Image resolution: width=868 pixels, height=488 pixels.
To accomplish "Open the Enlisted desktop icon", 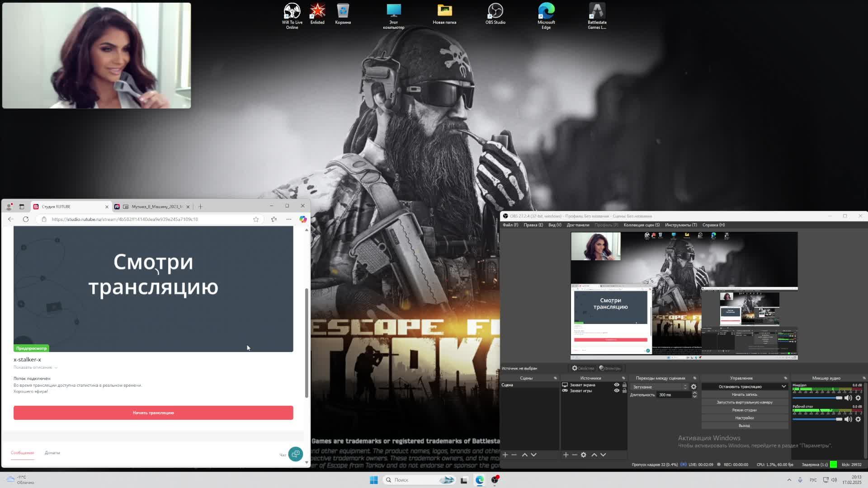I will point(317,14).
